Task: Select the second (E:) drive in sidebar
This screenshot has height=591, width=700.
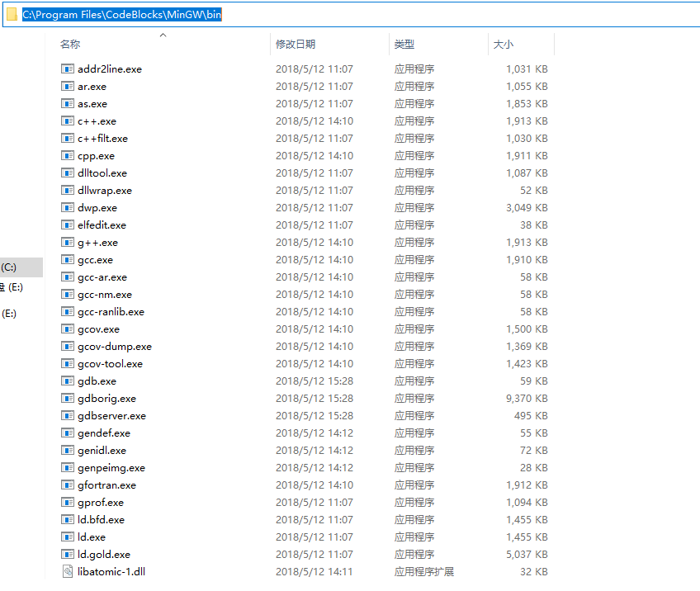Action: point(9,314)
